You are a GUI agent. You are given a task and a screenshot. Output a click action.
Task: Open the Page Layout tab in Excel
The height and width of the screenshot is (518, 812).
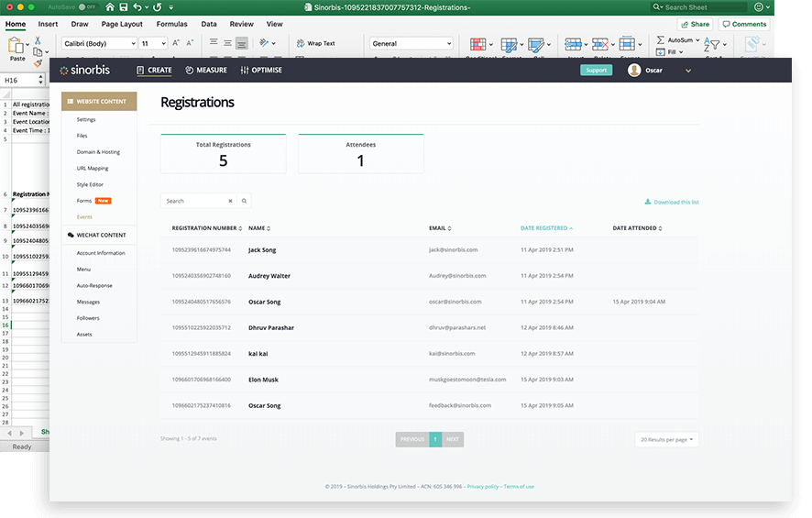point(122,24)
